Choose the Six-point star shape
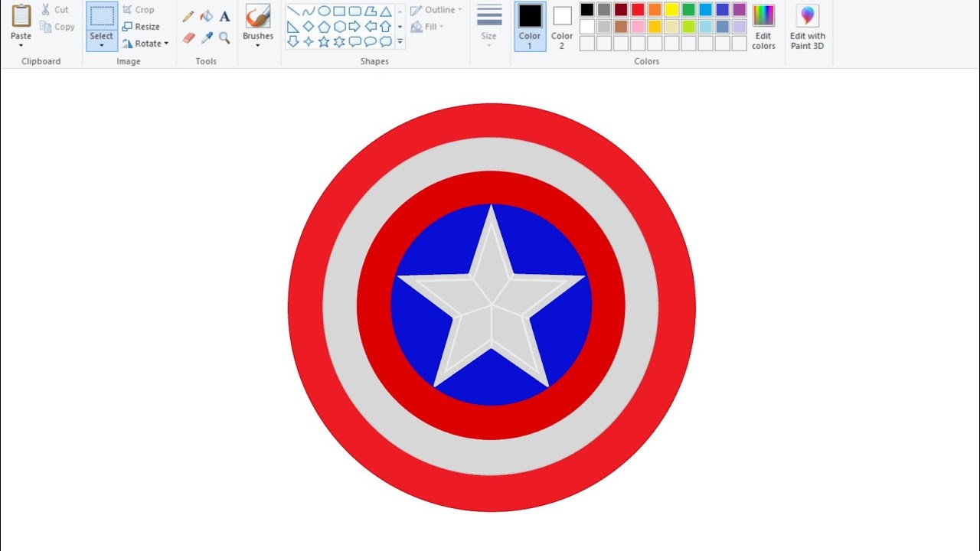Image resolution: width=980 pixels, height=551 pixels. click(x=339, y=41)
